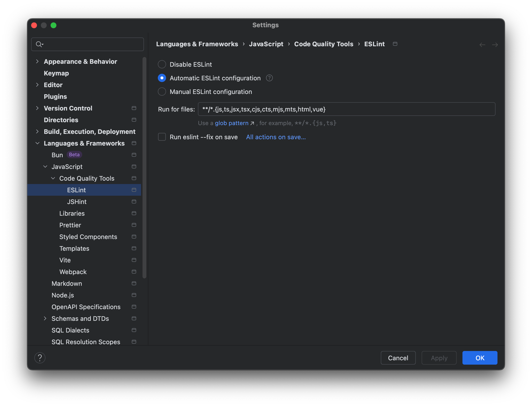Open the Code Quality Tools breadcrumb
532x406 pixels.
pos(324,44)
